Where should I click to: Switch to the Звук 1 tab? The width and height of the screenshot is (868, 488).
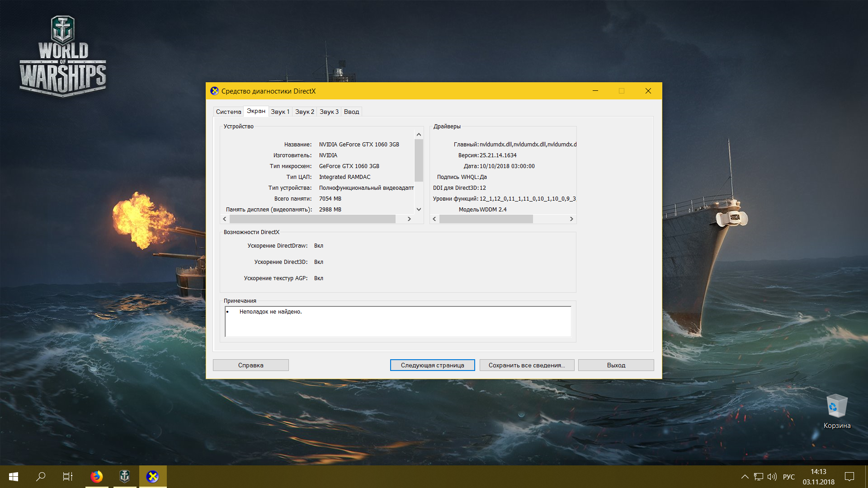pyautogui.click(x=280, y=112)
